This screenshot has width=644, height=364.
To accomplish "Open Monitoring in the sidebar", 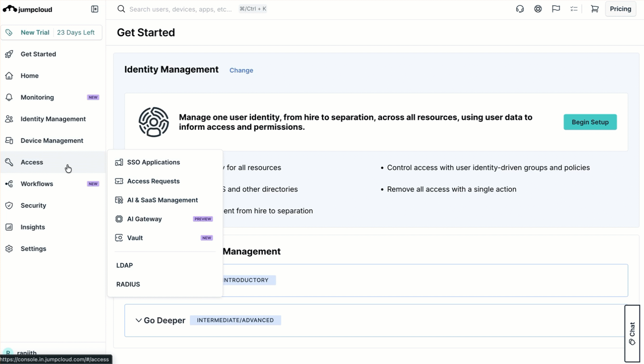I will click(53, 97).
